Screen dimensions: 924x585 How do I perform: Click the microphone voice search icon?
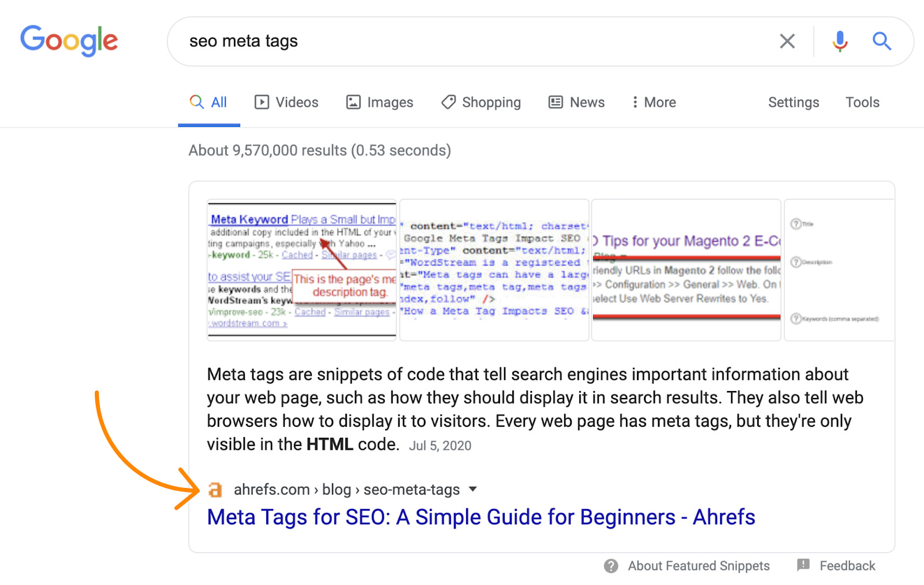pos(840,41)
